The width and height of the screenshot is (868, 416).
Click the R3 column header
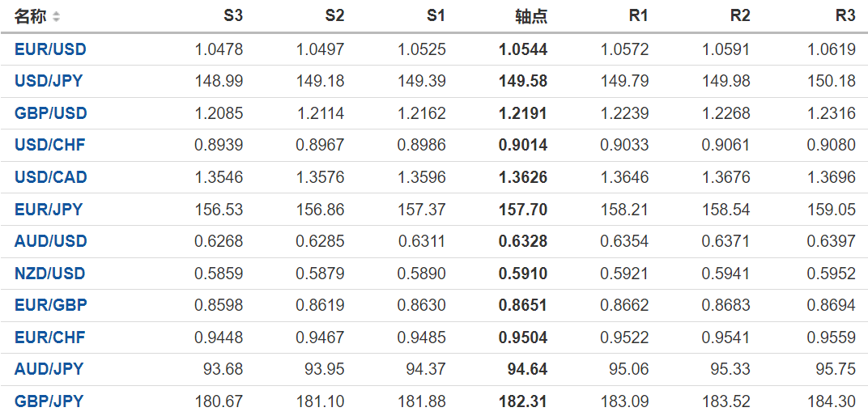tap(845, 16)
